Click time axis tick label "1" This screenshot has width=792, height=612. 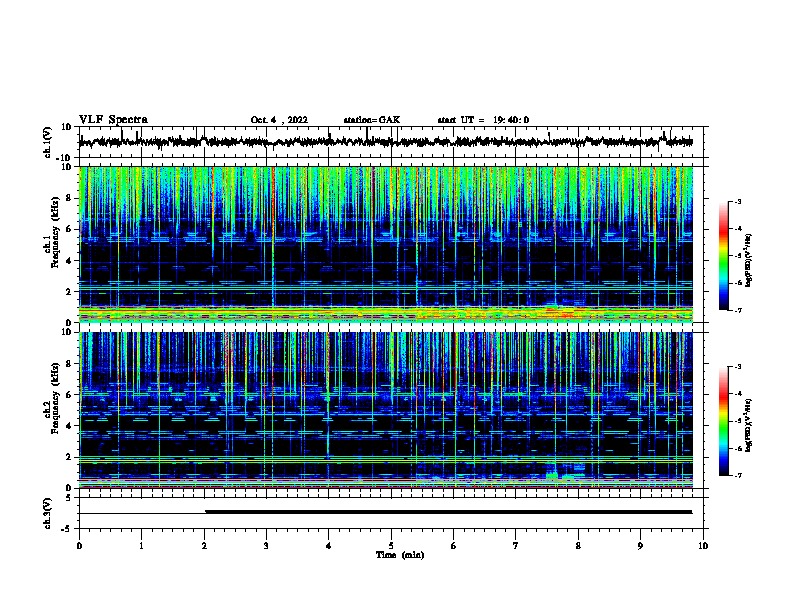click(141, 546)
